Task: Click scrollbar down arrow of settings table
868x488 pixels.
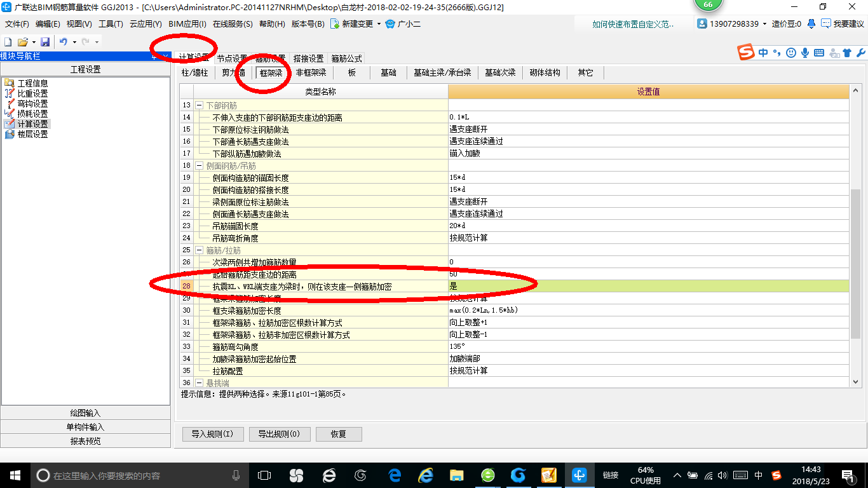Action: coord(855,382)
